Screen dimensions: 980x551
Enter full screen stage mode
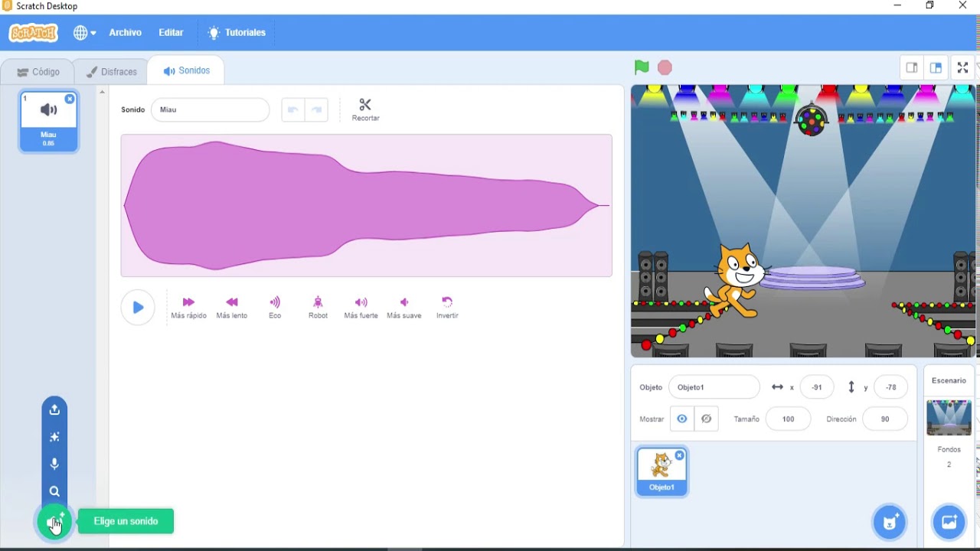click(x=963, y=67)
